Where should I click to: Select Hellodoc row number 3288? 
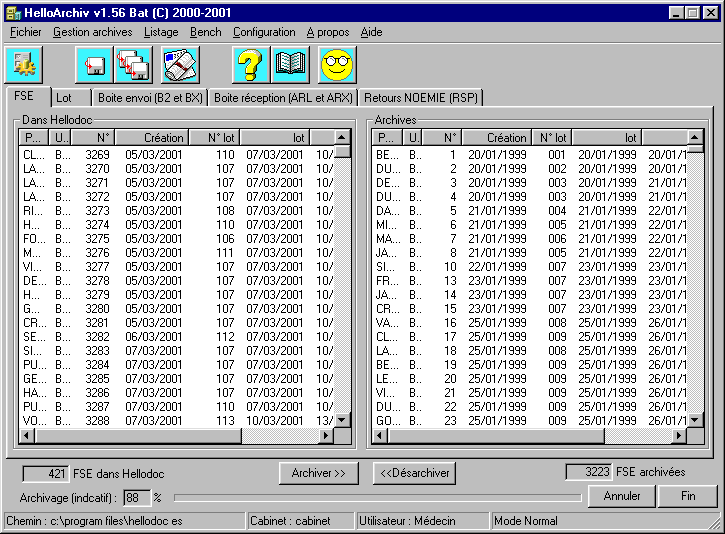click(177, 421)
